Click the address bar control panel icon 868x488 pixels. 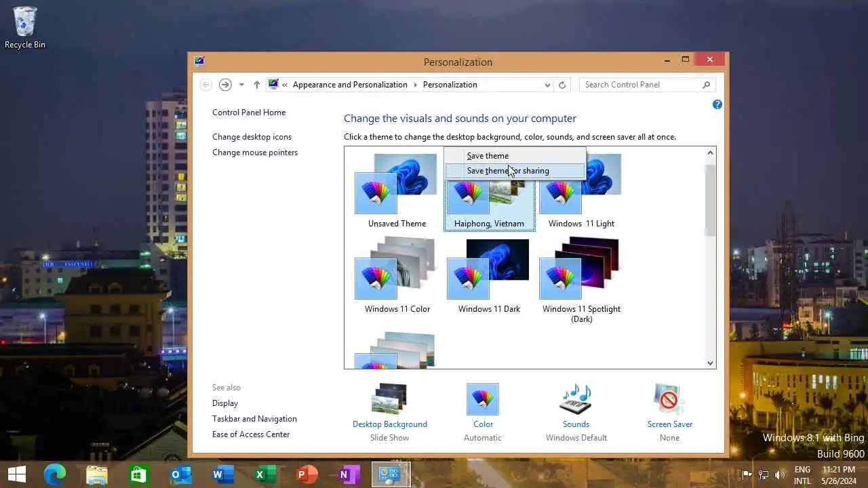coord(273,85)
